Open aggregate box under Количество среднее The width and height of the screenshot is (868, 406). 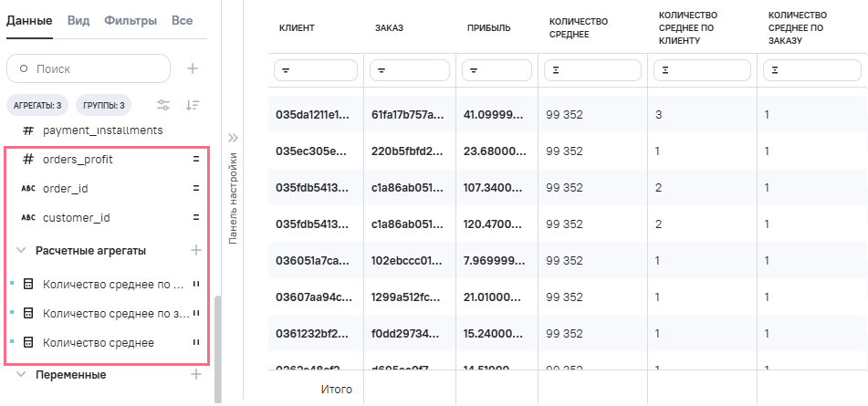(x=593, y=69)
